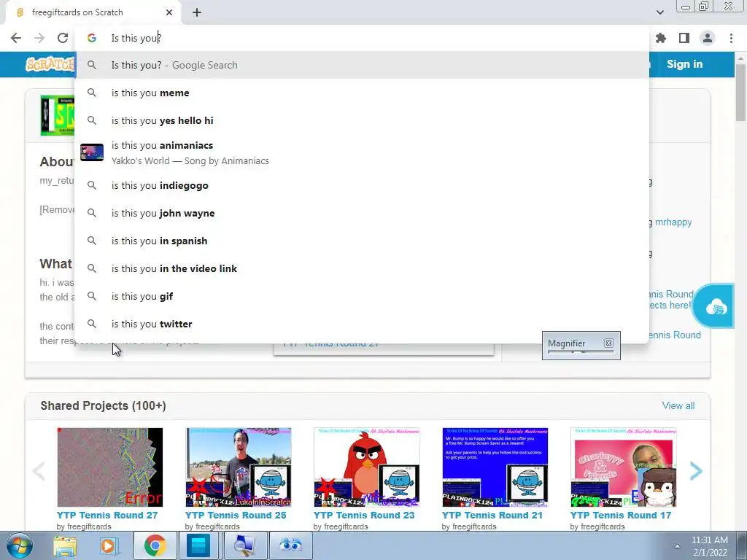Click the Scratch logo
Viewport: 747px width, 560px height.
pyautogui.click(x=50, y=64)
